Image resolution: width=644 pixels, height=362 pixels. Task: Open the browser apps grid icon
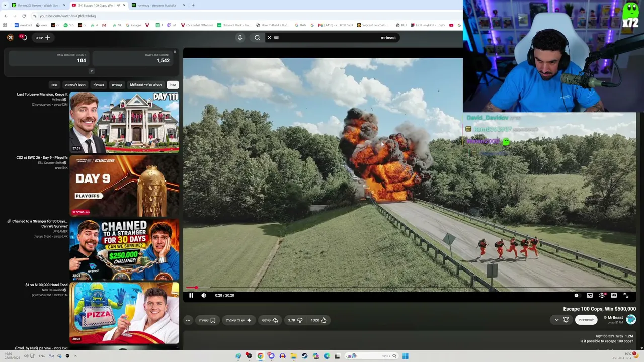pos(5,25)
